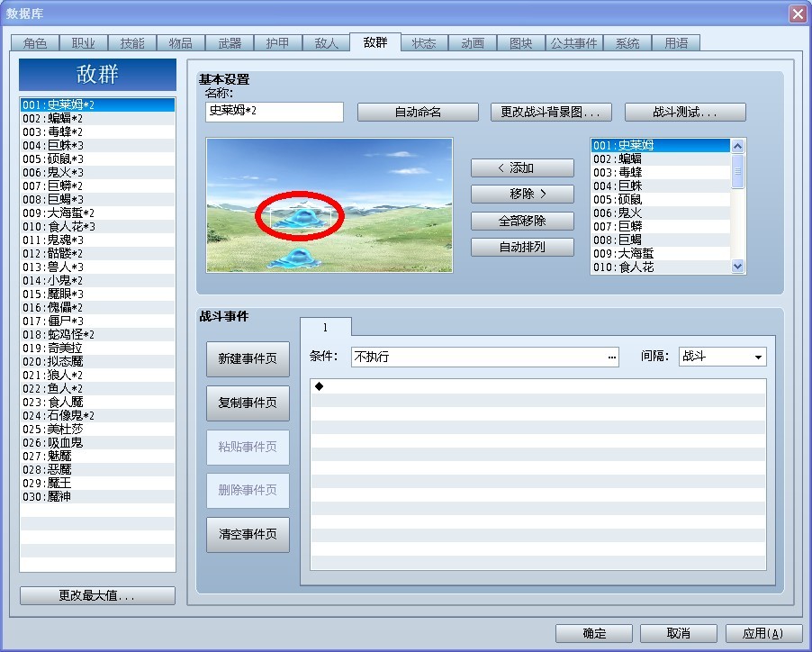
Task: Switch to the 角色 tab
Action: [35, 43]
